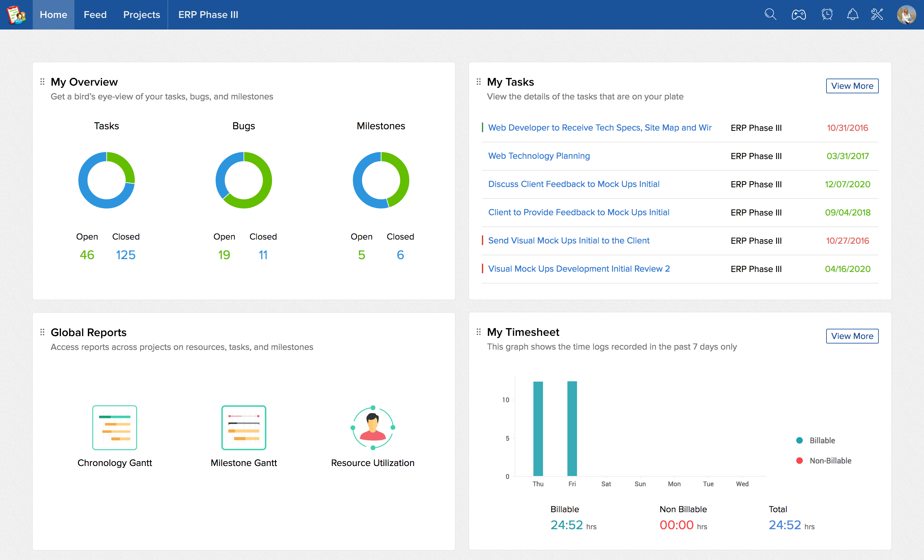This screenshot has height=560, width=924.
Task: Click the Thursday bar in timesheet graph
Action: point(538,428)
